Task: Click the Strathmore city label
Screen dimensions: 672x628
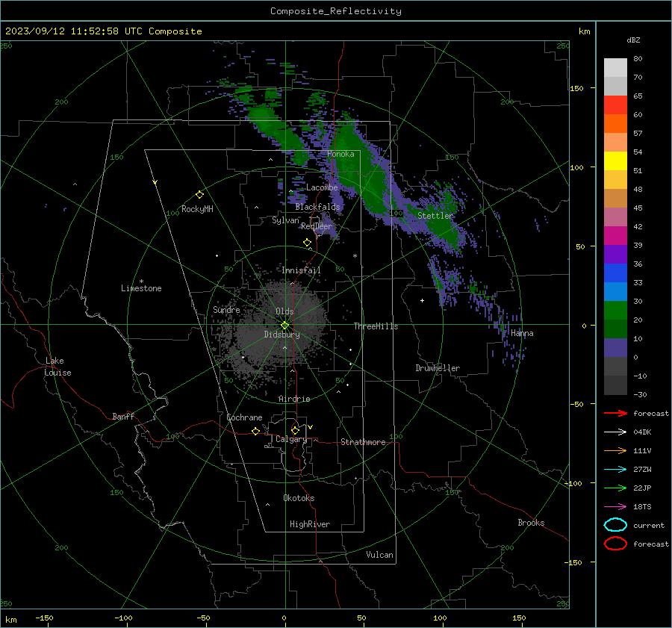Action: [363, 442]
